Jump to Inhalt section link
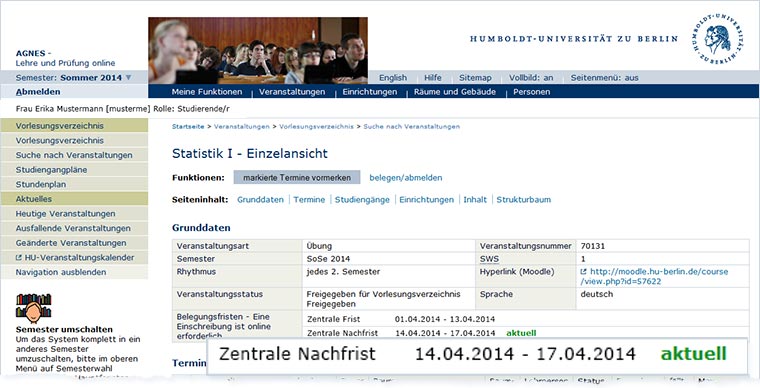Screen dimensions: 760x388 tap(475, 200)
